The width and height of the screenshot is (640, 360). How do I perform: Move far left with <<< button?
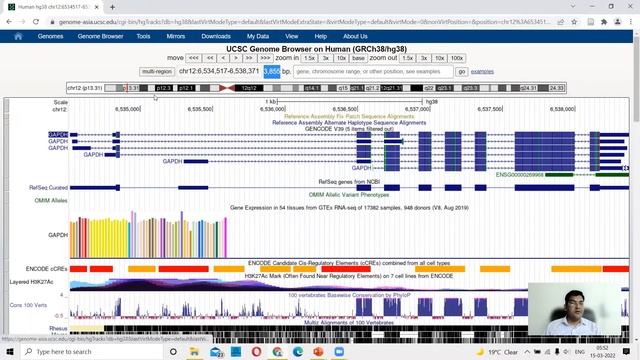tap(193, 58)
